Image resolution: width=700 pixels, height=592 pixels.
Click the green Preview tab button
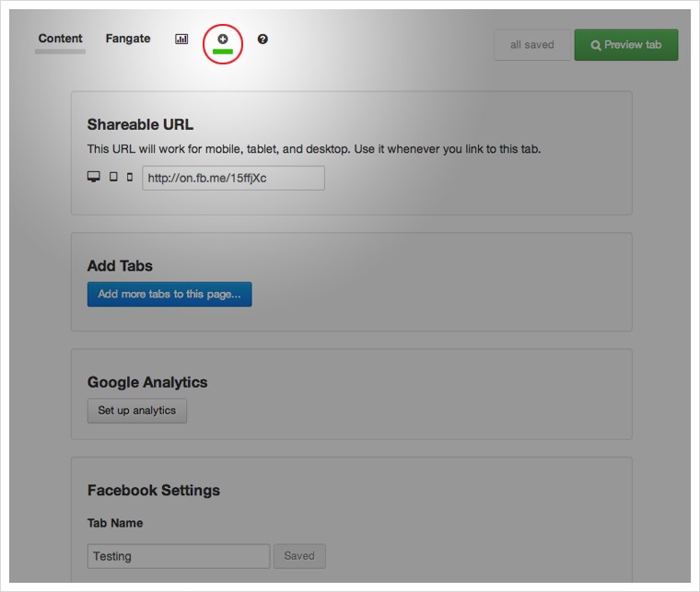click(x=626, y=44)
